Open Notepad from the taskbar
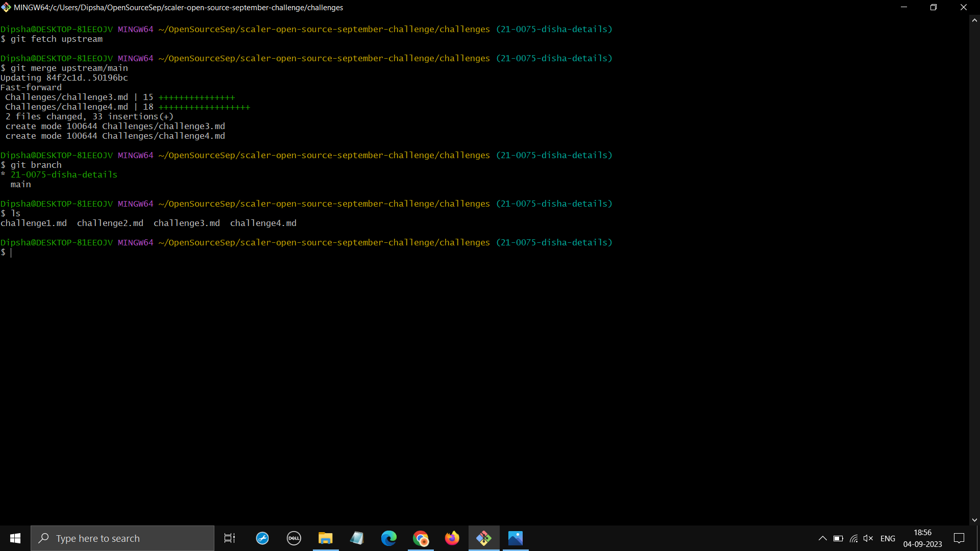Image resolution: width=980 pixels, height=551 pixels. [357, 538]
